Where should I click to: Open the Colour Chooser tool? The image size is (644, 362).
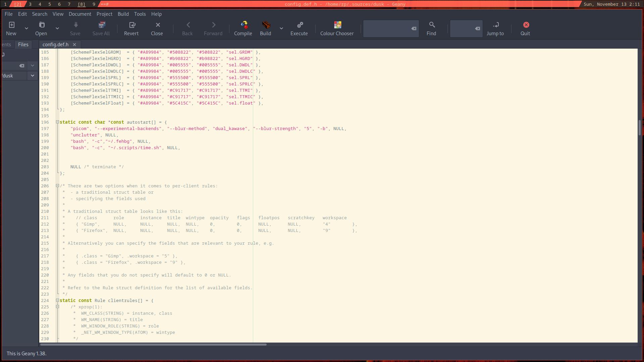tap(337, 28)
